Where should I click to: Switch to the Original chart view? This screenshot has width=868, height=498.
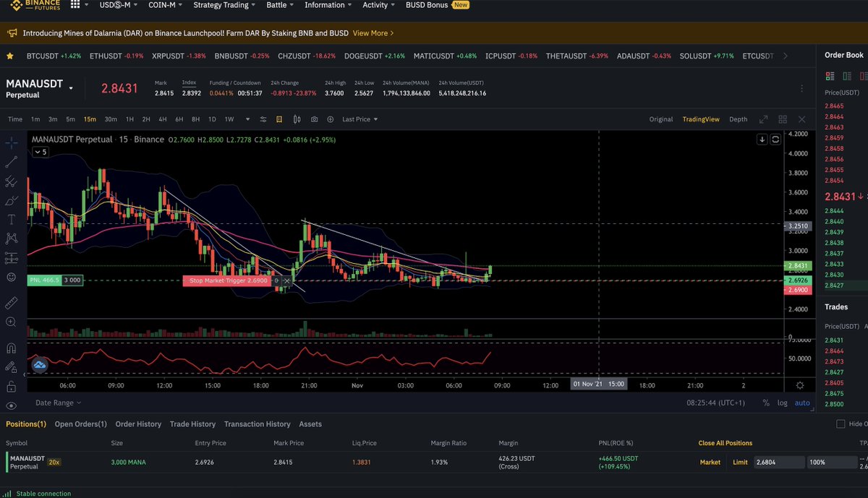pyautogui.click(x=661, y=119)
